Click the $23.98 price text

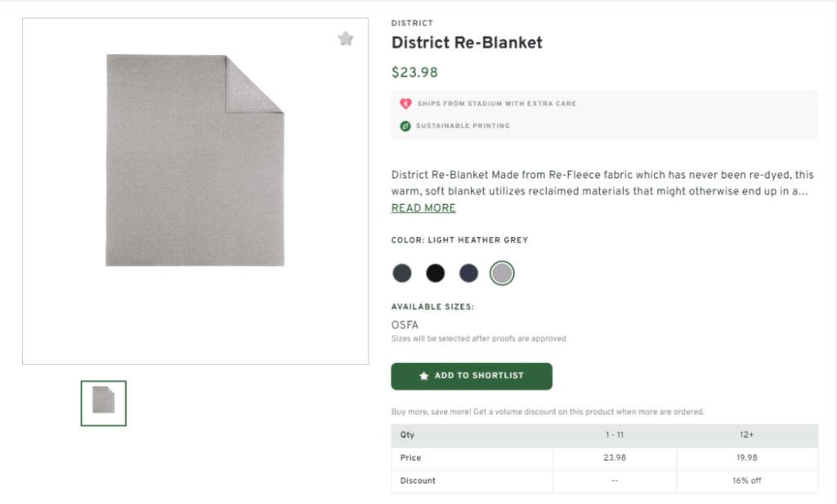414,72
